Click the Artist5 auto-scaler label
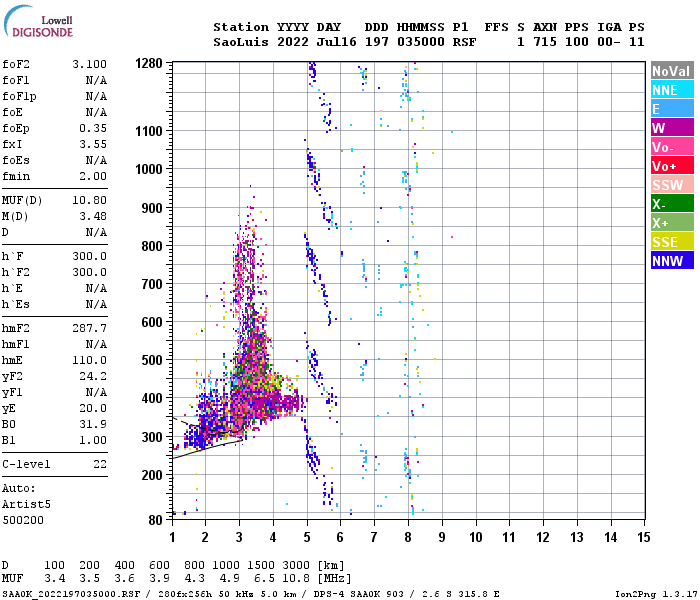The image size is (700, 600). pyautogui.click(x=26, y=504)
